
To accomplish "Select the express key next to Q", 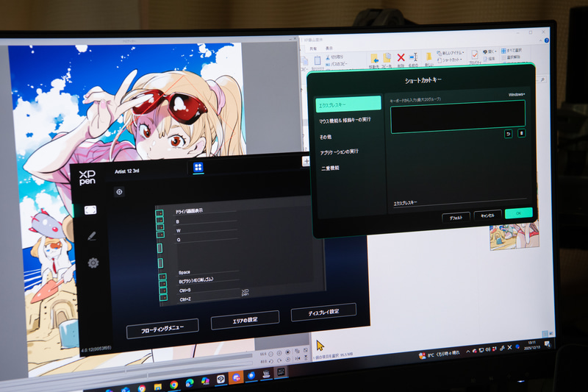I will tap(160, 235).
